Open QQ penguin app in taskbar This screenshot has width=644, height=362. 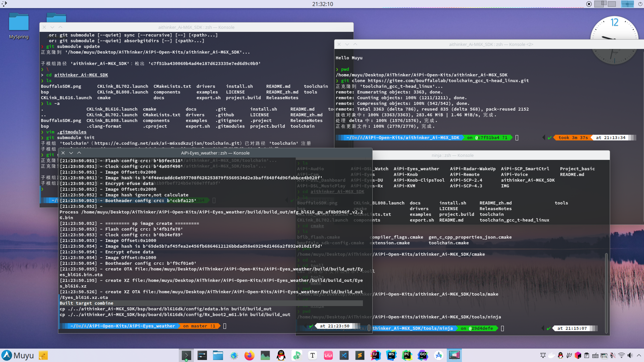point(281,355)
